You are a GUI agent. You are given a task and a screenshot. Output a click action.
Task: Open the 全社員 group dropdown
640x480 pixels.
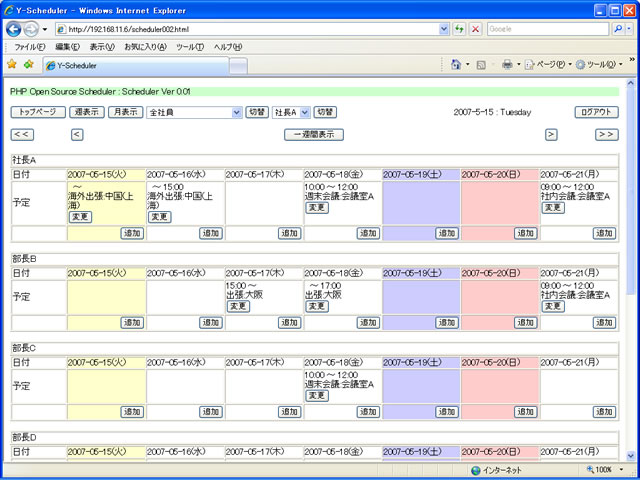tap(194, 112)
